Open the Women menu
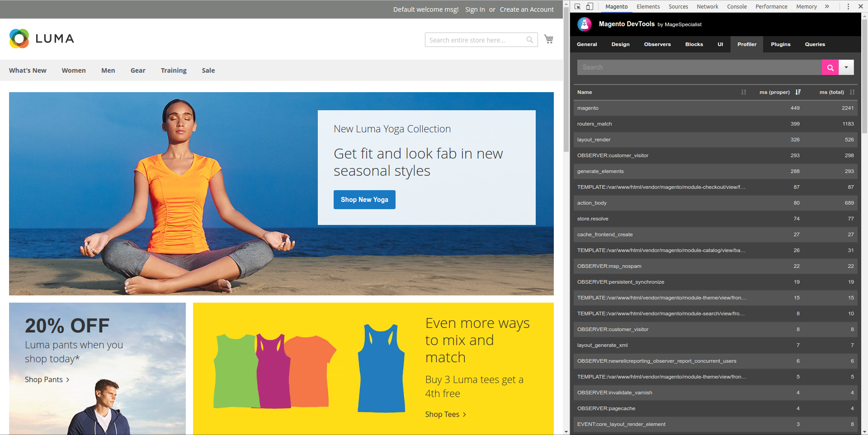The width and height of the screenshot is (868, 435). point(74,70)
